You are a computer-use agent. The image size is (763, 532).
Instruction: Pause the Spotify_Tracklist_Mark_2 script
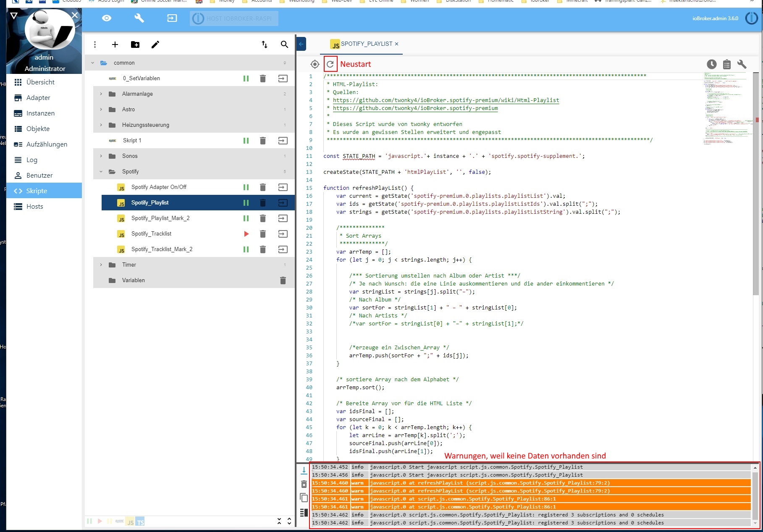246,249
